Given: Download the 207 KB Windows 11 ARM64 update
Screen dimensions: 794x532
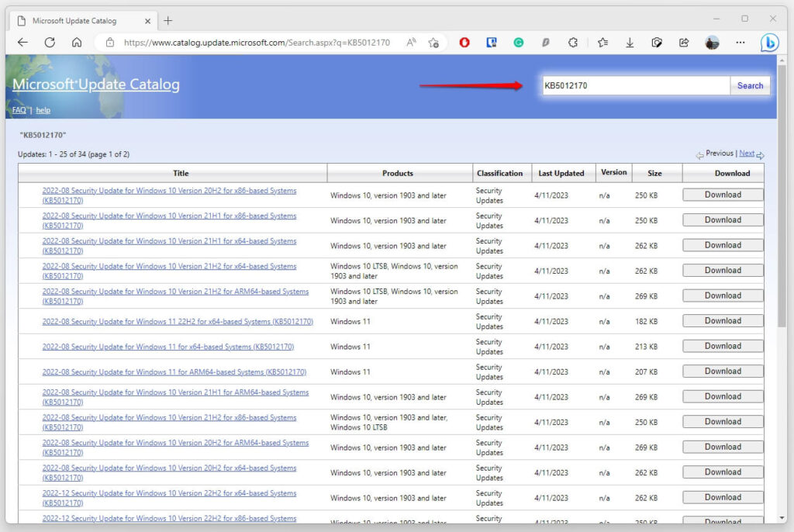Looking at the screenshot, I should (x=723, y=371).
